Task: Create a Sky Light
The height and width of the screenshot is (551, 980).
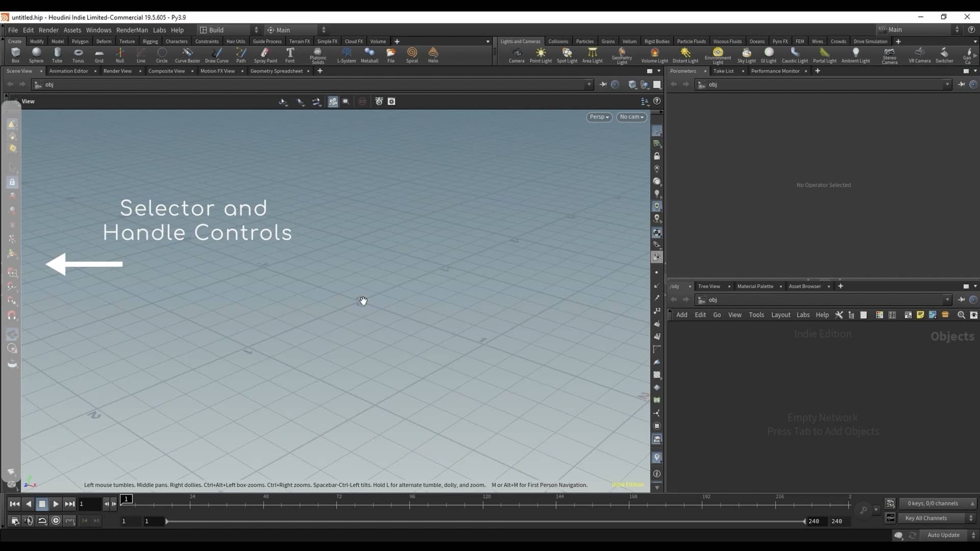Action: point(746,55)
